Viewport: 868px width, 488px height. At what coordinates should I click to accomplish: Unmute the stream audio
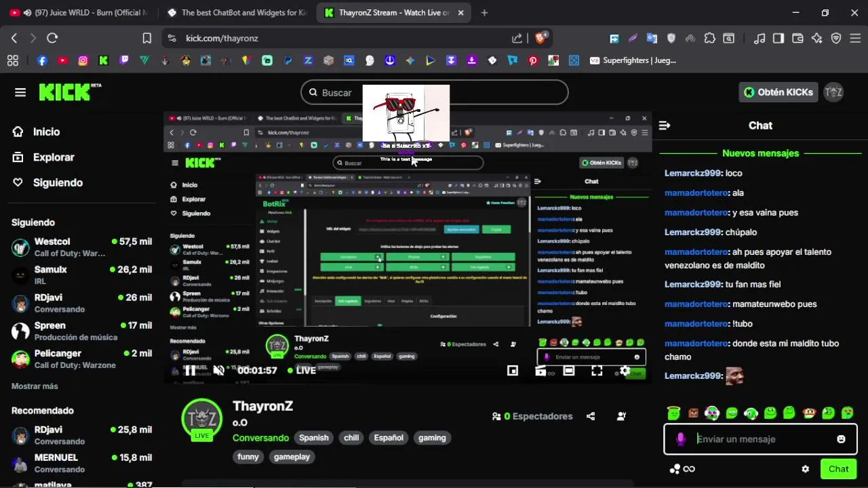pyautogui.click(x=218, y=371)
